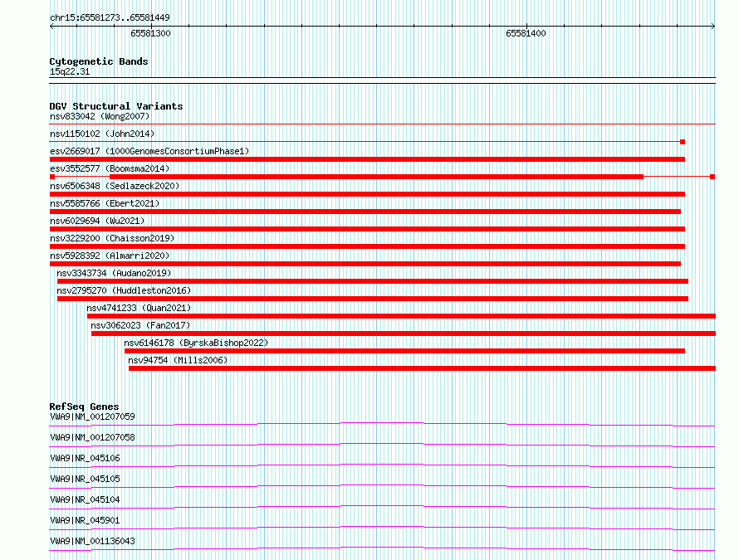
Task: Click the nsv5585766 red variant bar
Action: (x=365, y=212)
